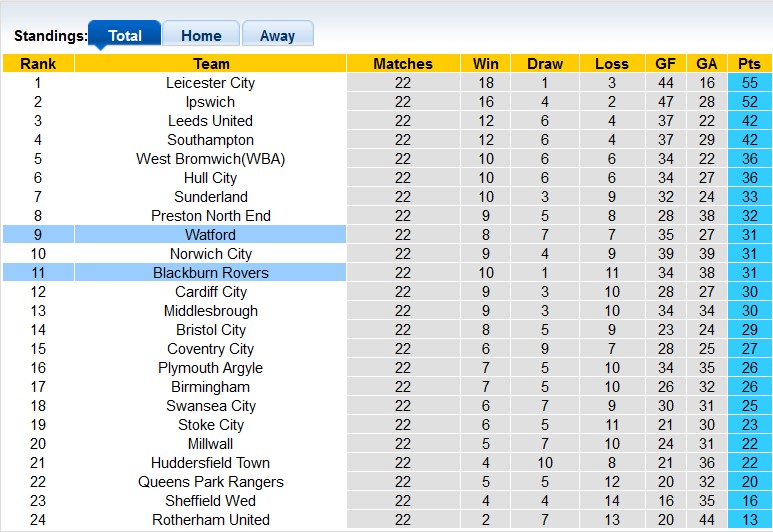Open Southampton team page link
773x532 pixels.
click(210, 140)
